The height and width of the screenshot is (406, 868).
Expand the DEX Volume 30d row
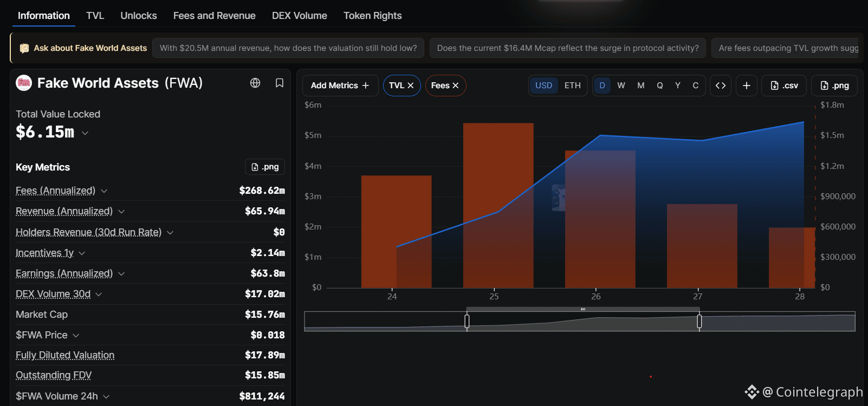99,294
